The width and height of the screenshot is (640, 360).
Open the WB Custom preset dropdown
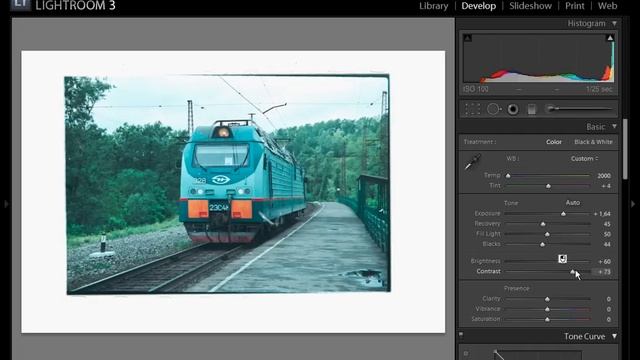pyautogui.click(x=584, y=159)
